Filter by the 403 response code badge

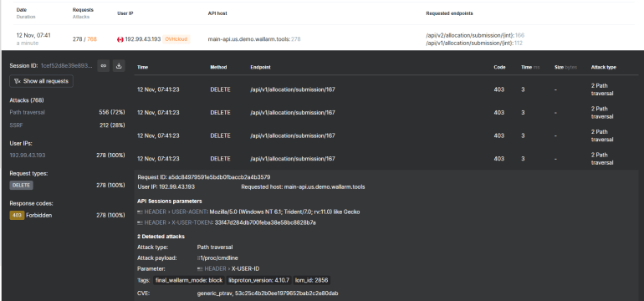[x=17, y=215]
